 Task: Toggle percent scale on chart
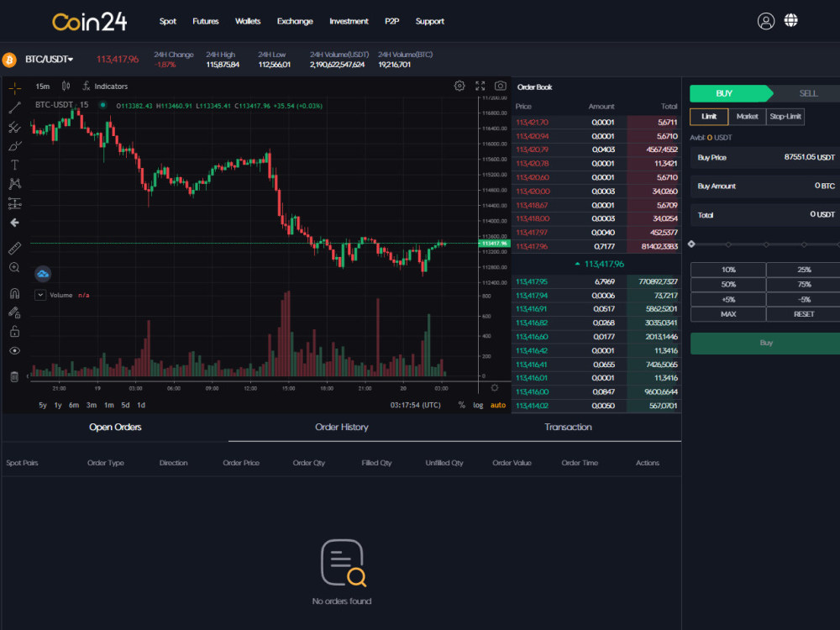pos(461,405)
